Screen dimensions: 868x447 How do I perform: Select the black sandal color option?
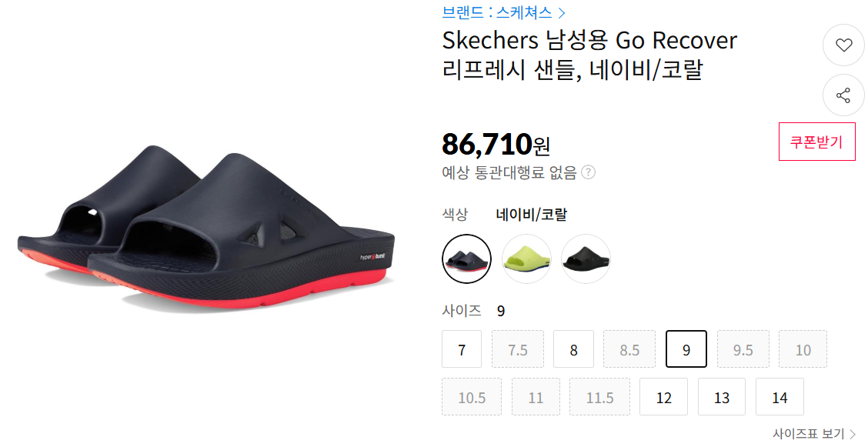[586, 259]
